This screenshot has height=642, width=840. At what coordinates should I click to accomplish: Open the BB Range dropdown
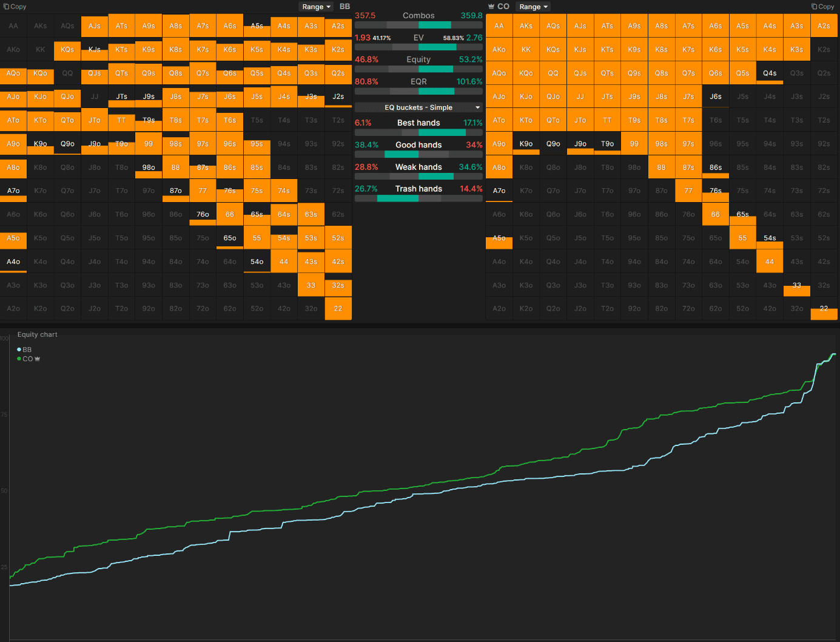click(x=317, y=7)
